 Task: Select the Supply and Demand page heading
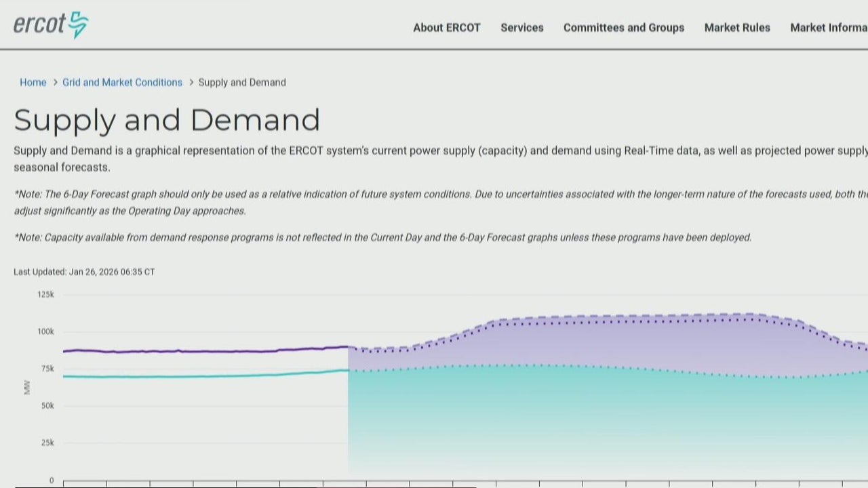(x=166, y=120)
